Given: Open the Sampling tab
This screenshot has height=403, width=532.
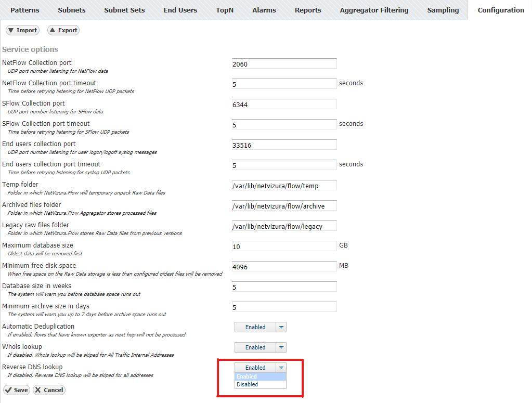Looking at the screenshot, I should pos(443,10).
